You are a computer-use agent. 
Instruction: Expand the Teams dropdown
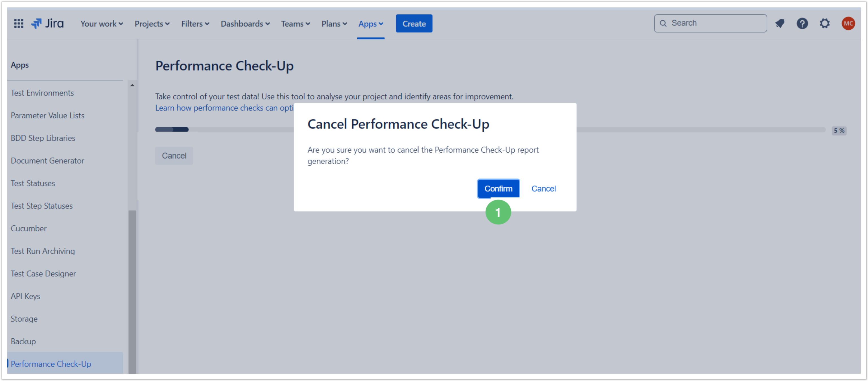[x=296, y=24]
